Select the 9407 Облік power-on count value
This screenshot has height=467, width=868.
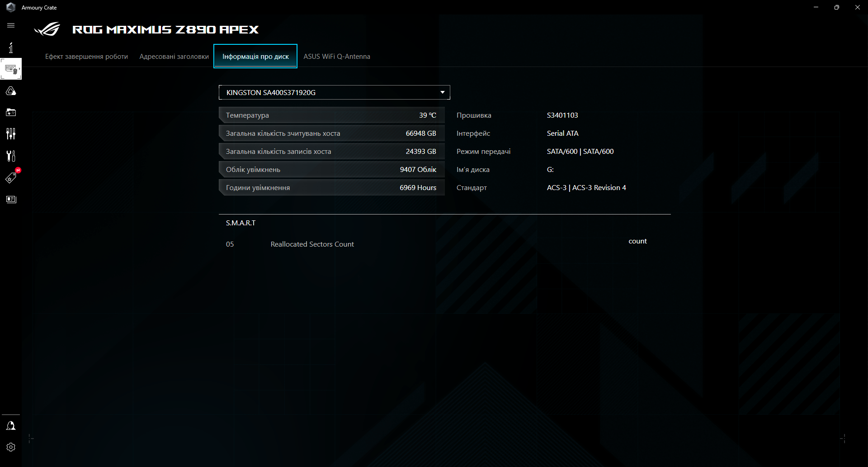(x=418, y=170)
